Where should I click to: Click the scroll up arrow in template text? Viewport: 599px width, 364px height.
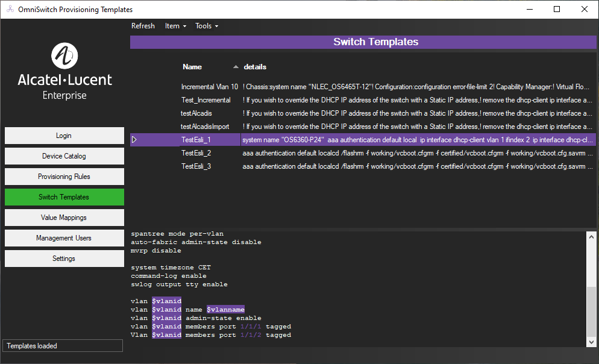(x=591, y=237)
